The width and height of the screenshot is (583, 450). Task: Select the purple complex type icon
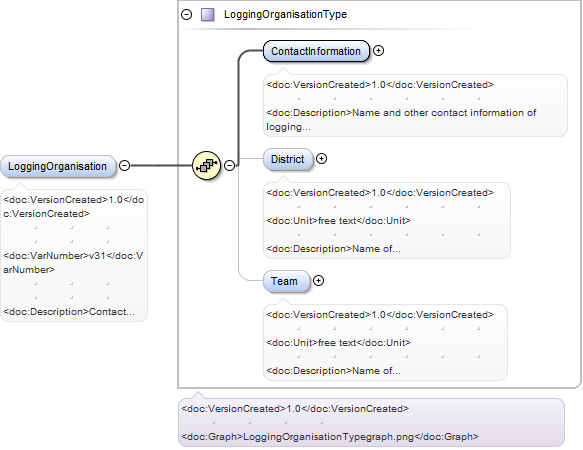coord(207,15)
